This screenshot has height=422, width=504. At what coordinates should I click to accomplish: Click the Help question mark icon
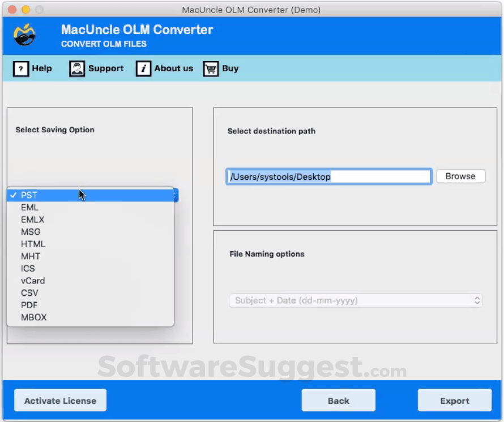pyautogui.click(x=21, y=68)
